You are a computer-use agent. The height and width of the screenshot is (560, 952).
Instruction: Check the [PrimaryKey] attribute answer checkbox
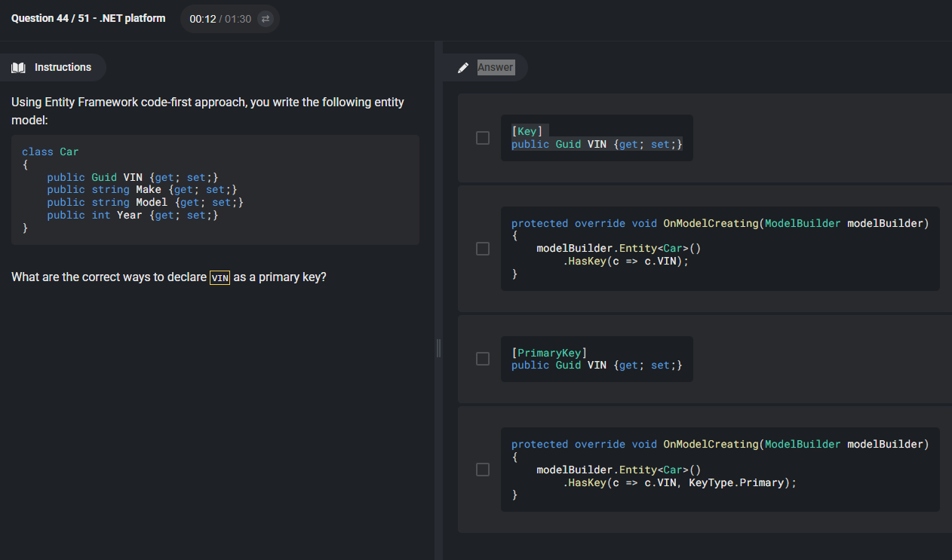(483, 359)
